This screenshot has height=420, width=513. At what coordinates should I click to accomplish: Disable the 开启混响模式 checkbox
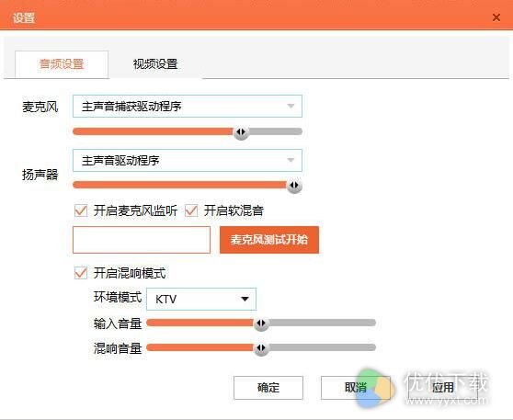pos(81,273)
